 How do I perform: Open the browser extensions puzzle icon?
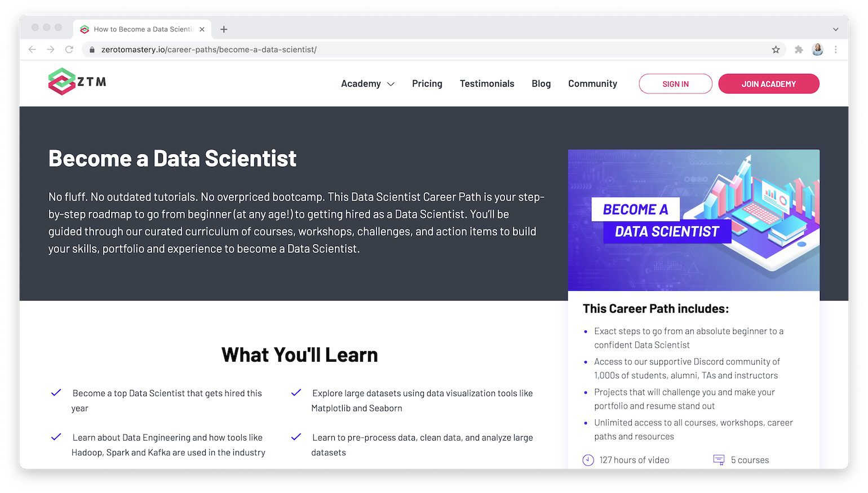[x=799, y=49]
